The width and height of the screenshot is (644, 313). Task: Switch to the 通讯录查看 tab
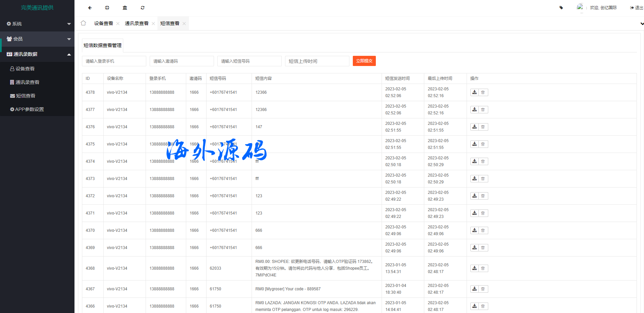point(136,23)
